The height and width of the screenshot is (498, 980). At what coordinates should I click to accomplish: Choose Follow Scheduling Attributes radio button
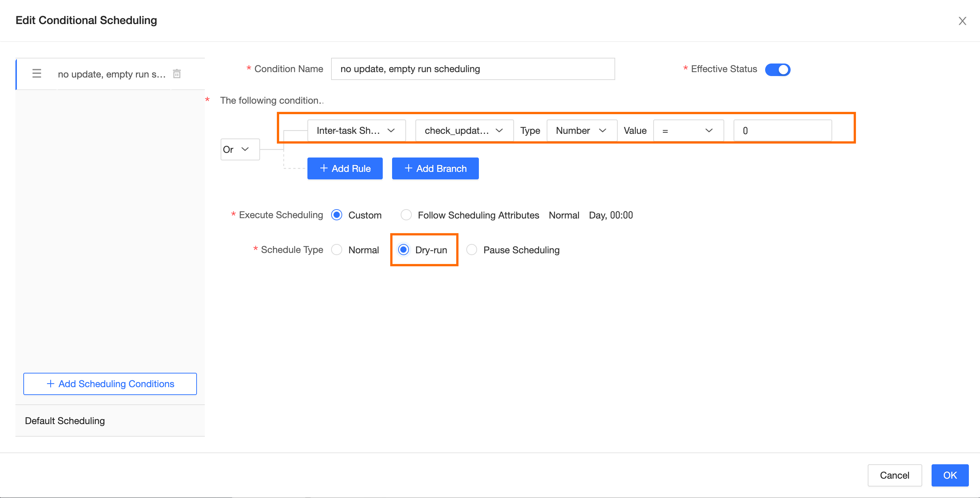tap(406, 215)
